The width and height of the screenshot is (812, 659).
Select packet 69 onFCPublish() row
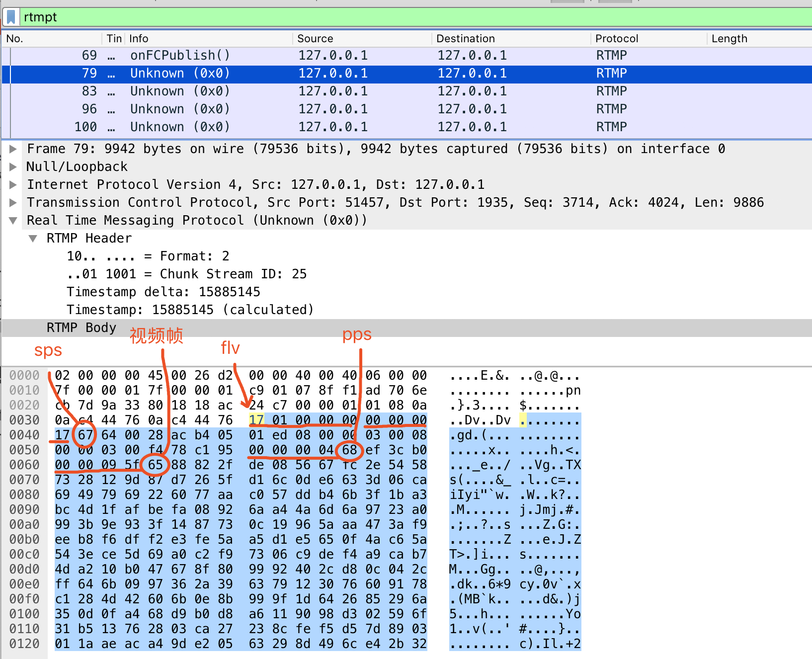[406, 55]
